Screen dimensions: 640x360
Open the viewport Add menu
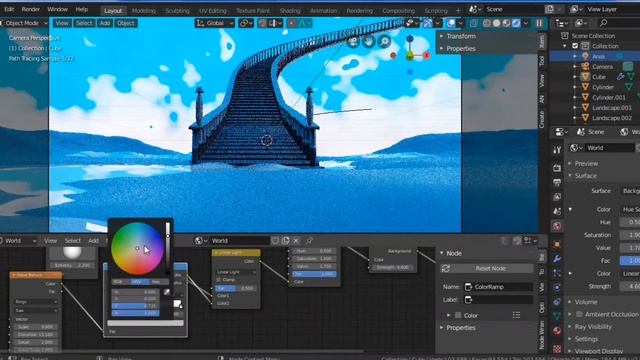105,23
